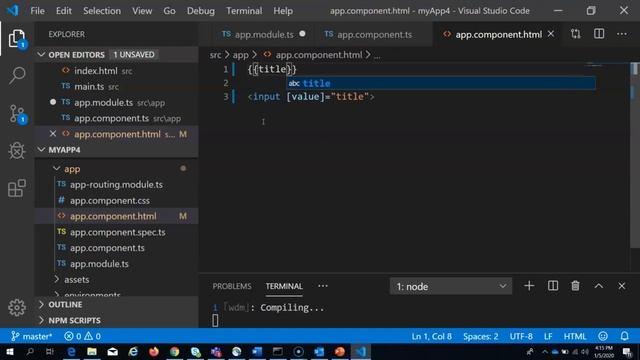
Task: Create a new terminal with plus icon
Action: [529, 286]
